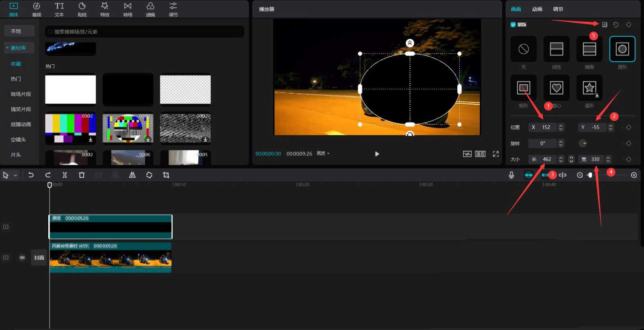Open the 音频 audio tab
The image size is (644, 330).
click(37, 9)
